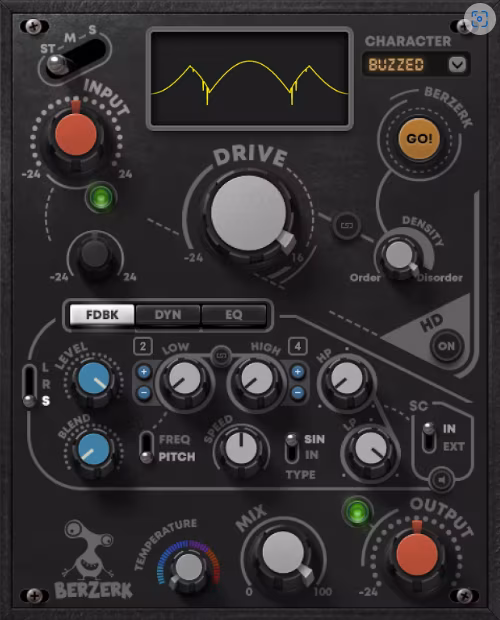
Task: Click the Low-High link icon
Action: tap(221, 356)
